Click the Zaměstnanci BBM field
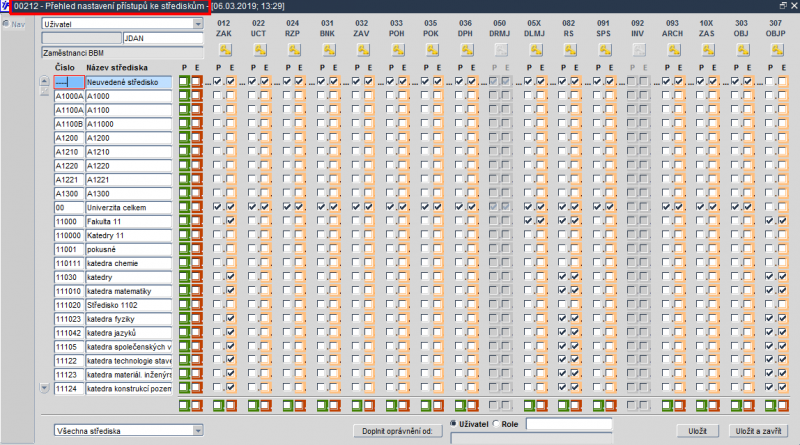 point(122,53)
